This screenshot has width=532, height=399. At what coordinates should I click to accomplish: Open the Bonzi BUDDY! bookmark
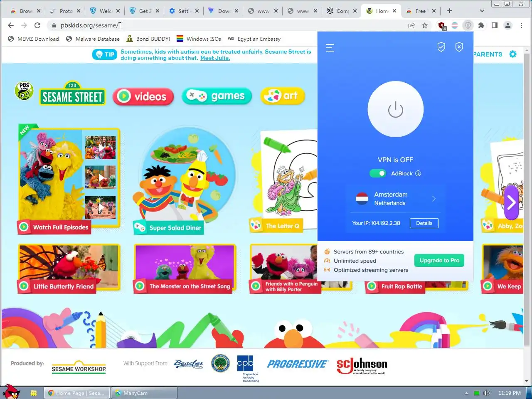tap(148, 39)
